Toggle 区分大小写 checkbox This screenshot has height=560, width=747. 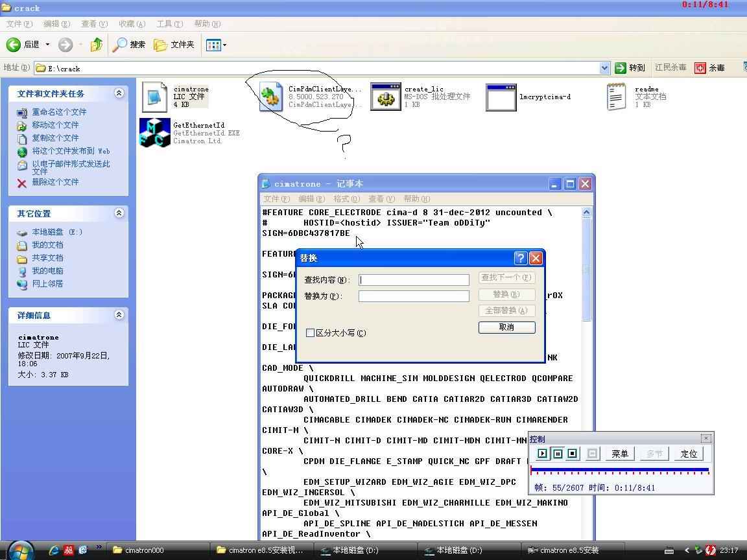[x=310, y=333]
